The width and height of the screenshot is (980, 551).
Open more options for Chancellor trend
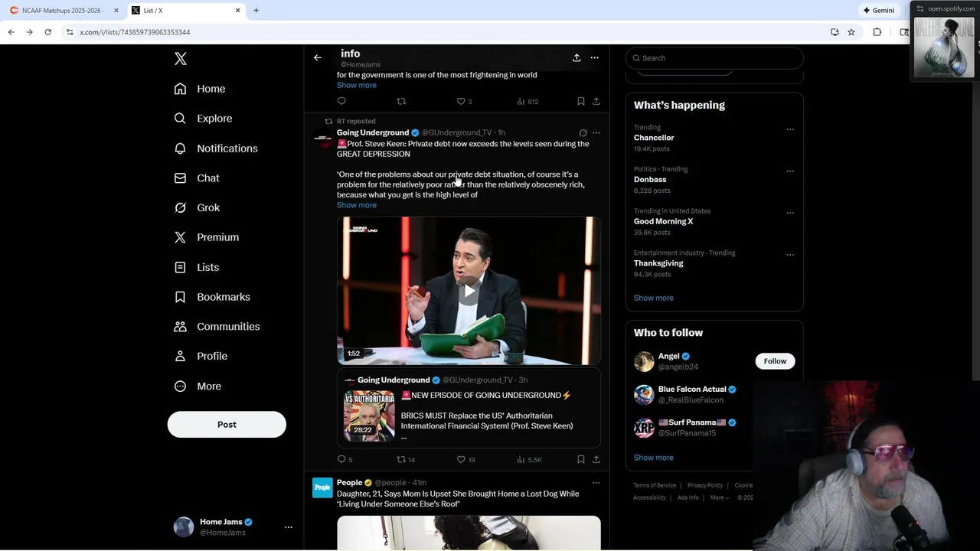point(790,129)
